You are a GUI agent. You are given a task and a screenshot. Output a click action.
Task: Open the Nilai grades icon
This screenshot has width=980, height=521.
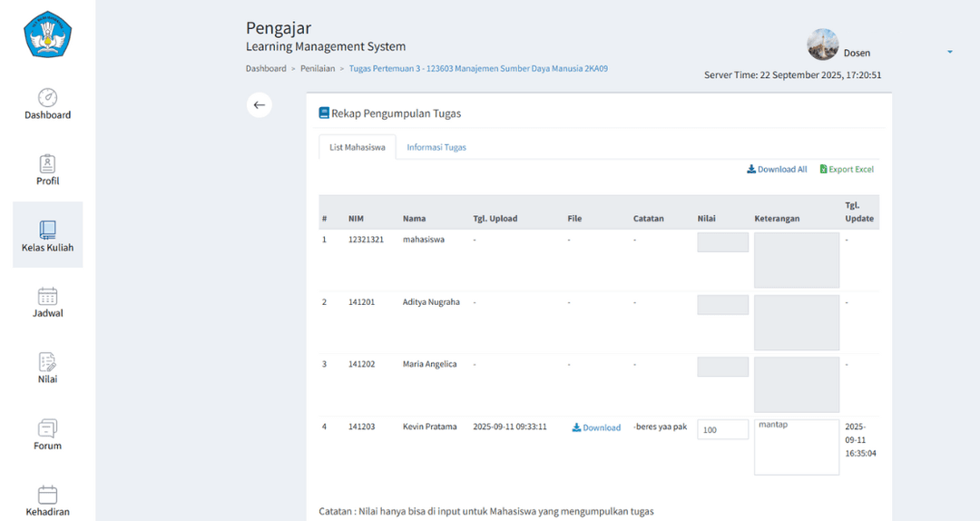[x=47, y=362]
